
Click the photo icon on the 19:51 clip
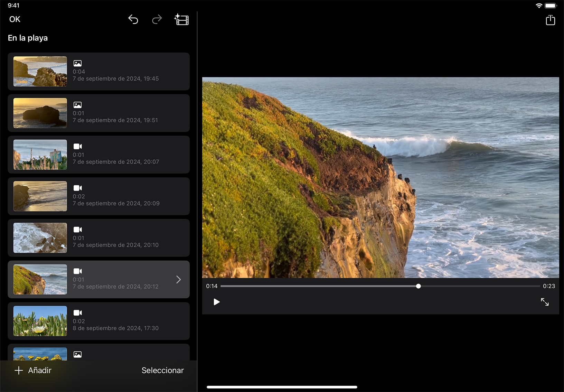click(x=77, y=105)
